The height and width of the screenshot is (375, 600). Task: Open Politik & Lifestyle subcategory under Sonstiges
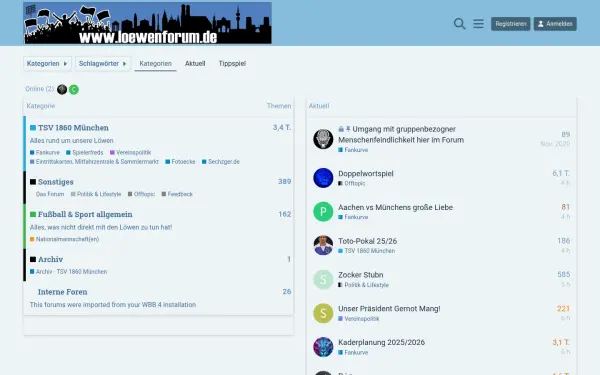point(96,194)
